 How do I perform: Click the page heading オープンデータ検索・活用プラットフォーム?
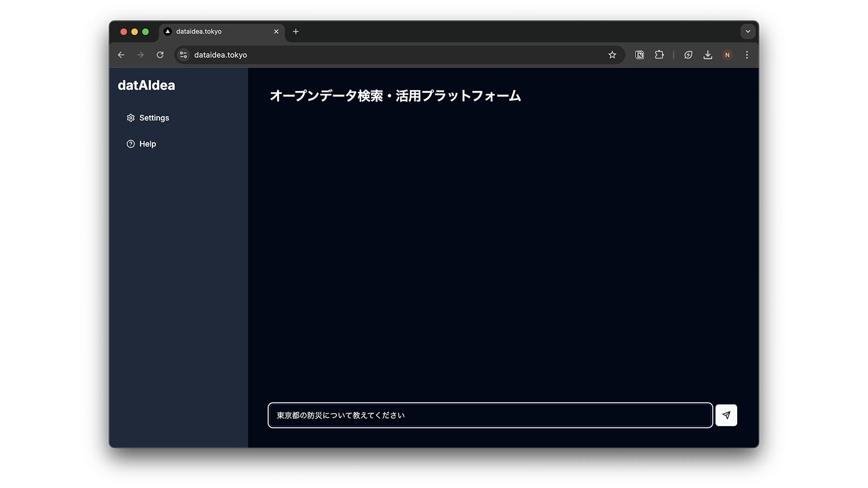point(395,96)
